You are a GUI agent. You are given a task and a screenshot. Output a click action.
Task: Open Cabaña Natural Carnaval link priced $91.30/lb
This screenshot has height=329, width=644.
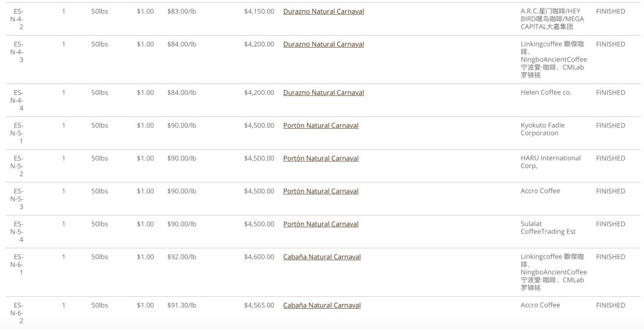click(321, 306)
